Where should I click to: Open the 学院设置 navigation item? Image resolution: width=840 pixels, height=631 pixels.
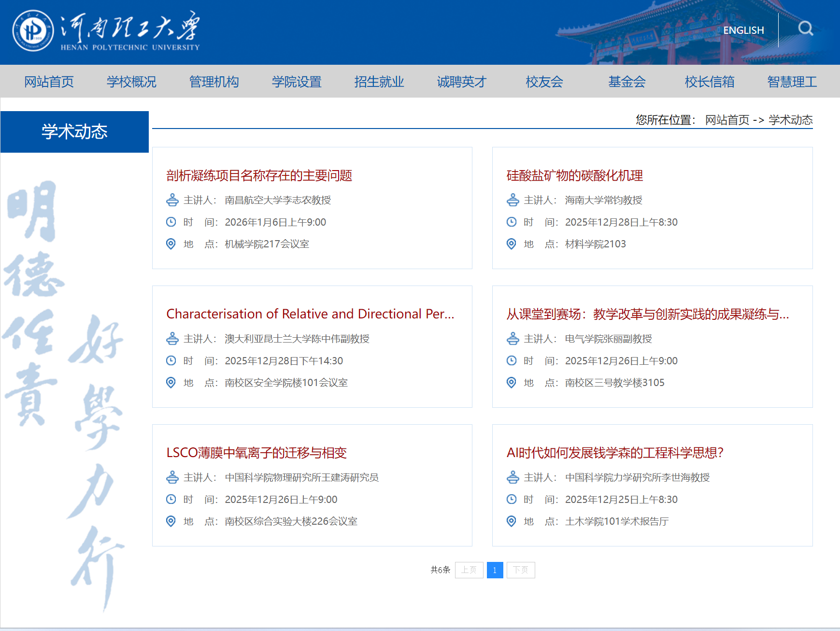[x=297, y=82]
